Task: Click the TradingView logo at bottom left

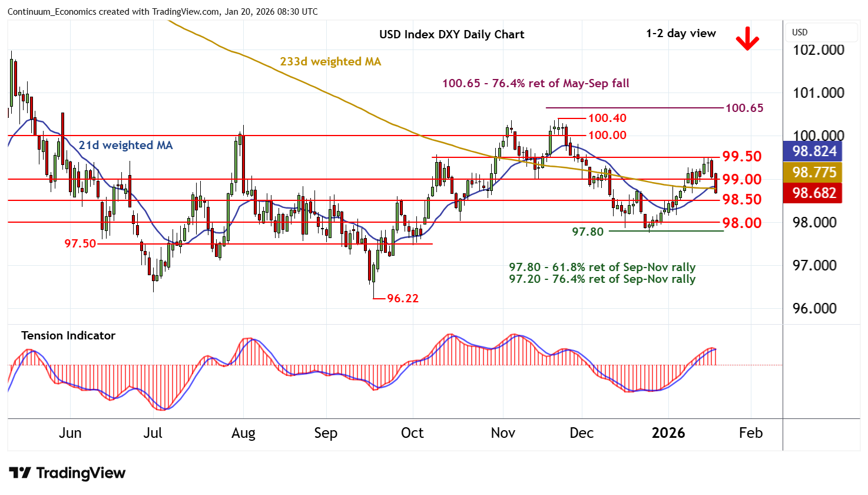Action: (67, 473)
